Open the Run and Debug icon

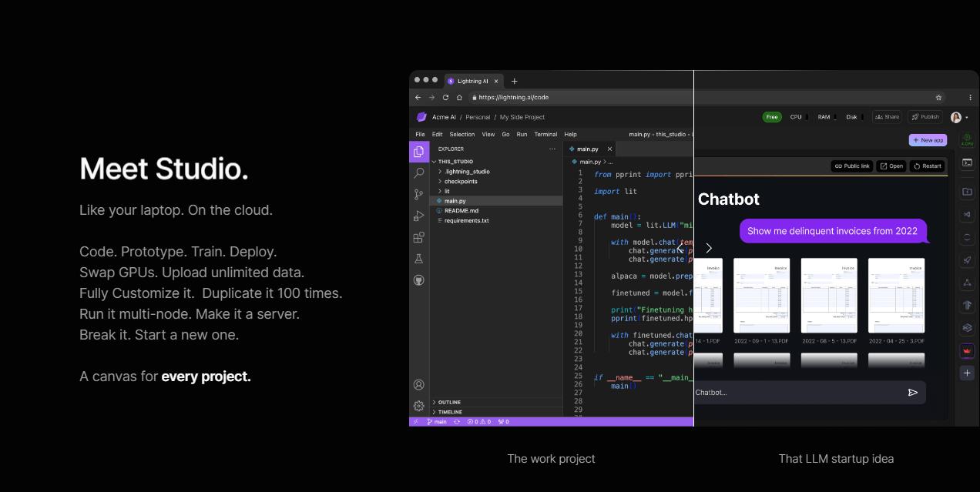pos(419,216)
